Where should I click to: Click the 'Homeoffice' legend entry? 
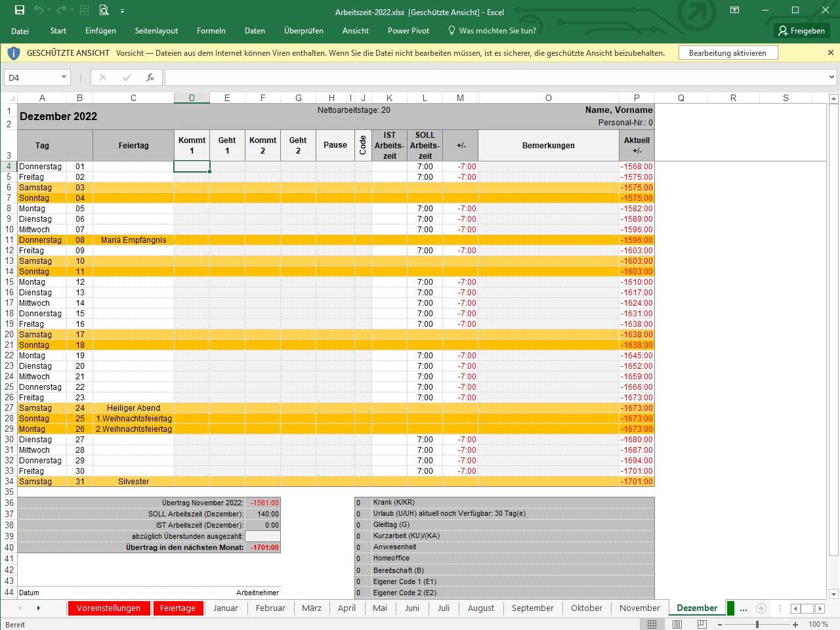[391, 558]
